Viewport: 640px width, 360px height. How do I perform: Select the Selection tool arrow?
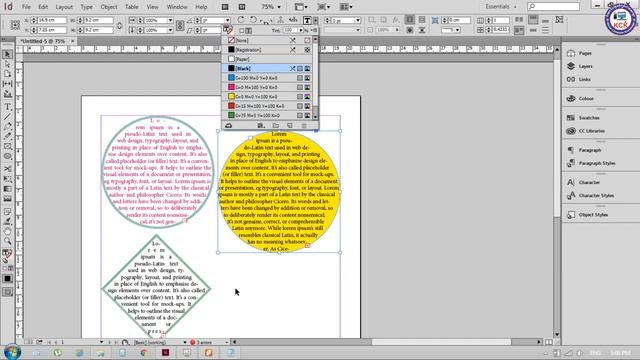(x=7, y=54)
